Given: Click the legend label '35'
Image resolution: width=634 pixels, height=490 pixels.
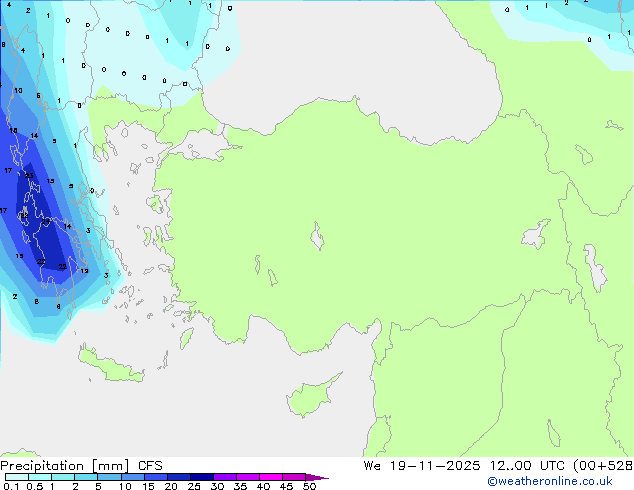Looking at the screenshot, I should tap(240, 486).
